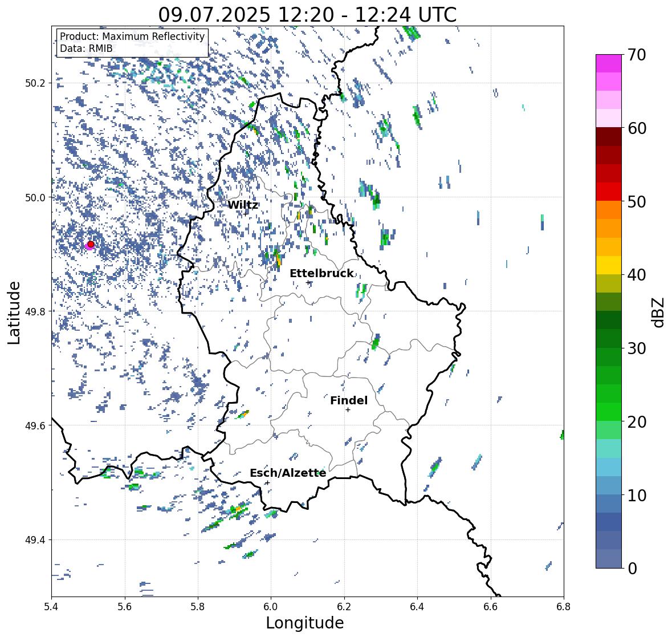
Task: Click the colorbar tick label 30
Action: [x=637, y=348]
